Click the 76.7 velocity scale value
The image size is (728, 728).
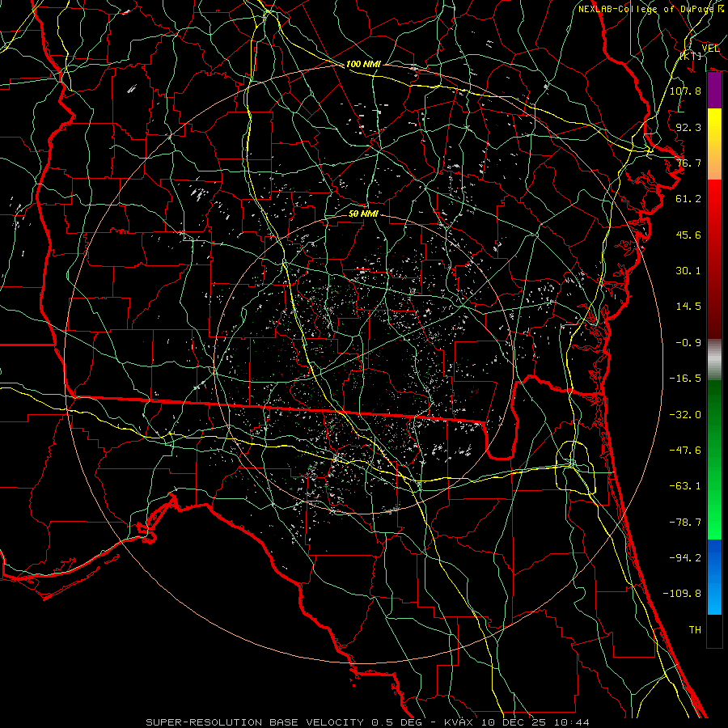pyautogui.click(x=688, y=163)
